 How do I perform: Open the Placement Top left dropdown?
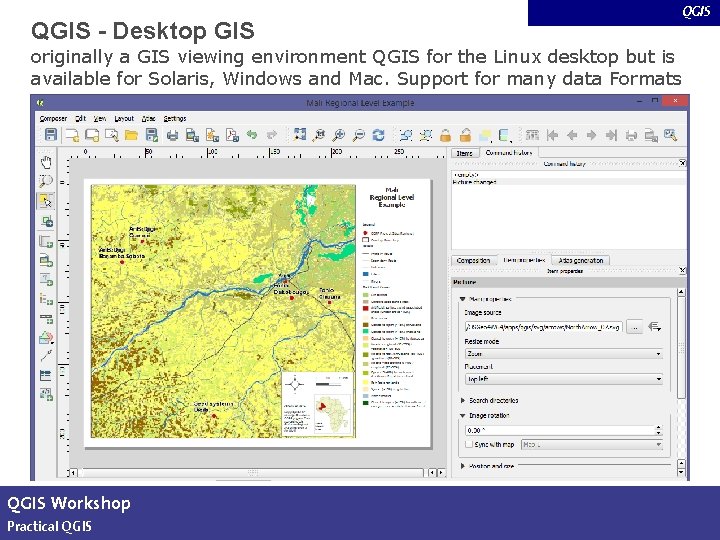pyautogui.click(x=564, y=379)
